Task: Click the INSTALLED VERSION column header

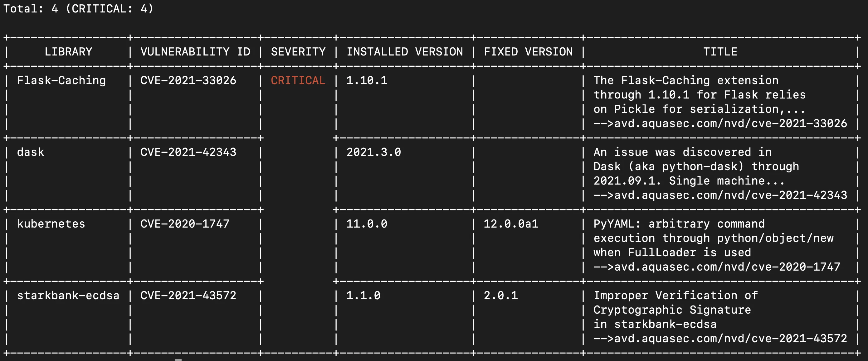Action: click(x=405, y=51)
